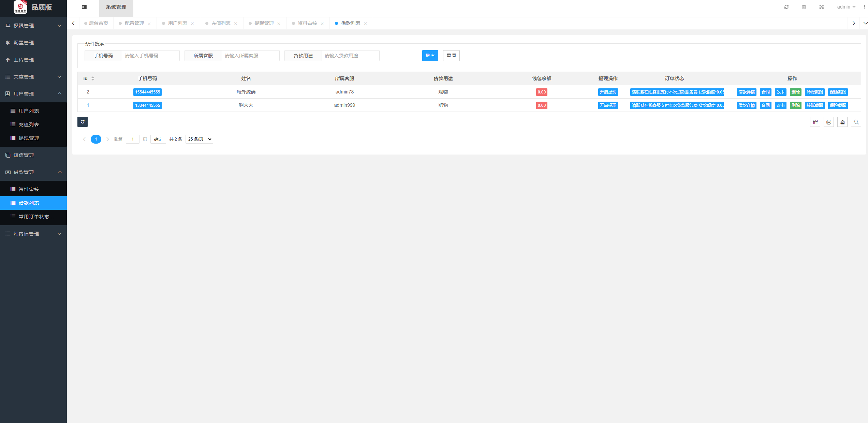Viewport: 868px width, 423px height.
Task: Click the trash clear-cache icon
Action: pos(804,7)
